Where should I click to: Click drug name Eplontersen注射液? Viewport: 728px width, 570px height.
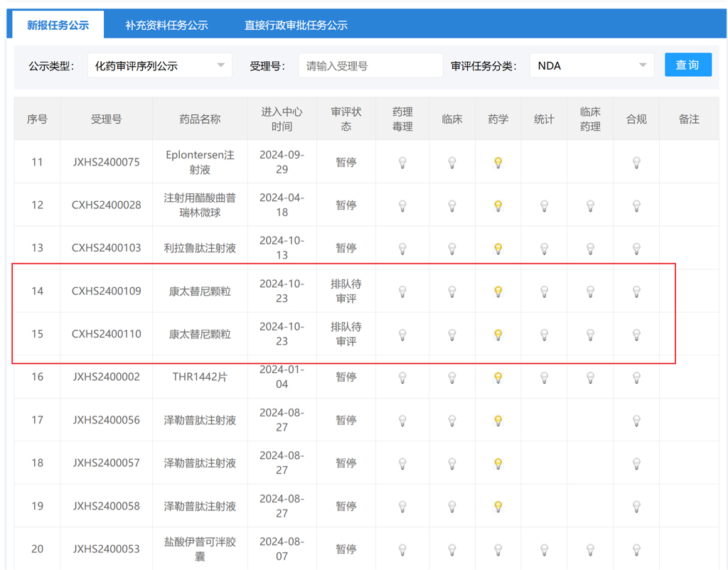pyautogui.click(x=200, y=162)
